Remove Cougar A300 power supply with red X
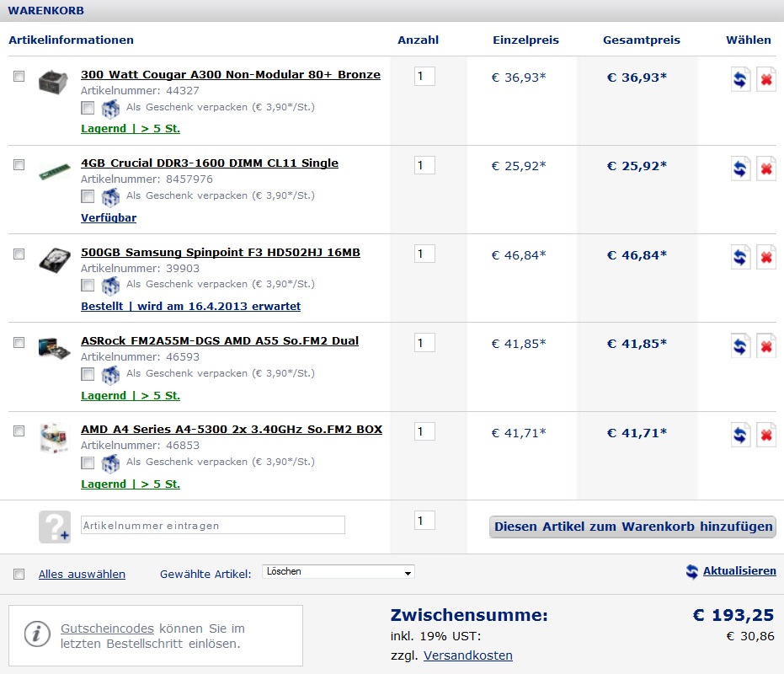The image size is (784, 674). 766,79
